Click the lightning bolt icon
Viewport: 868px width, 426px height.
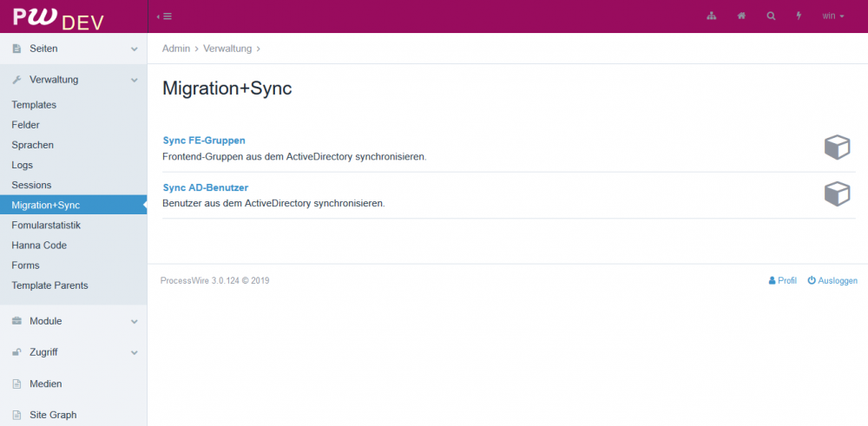(799, 16)
